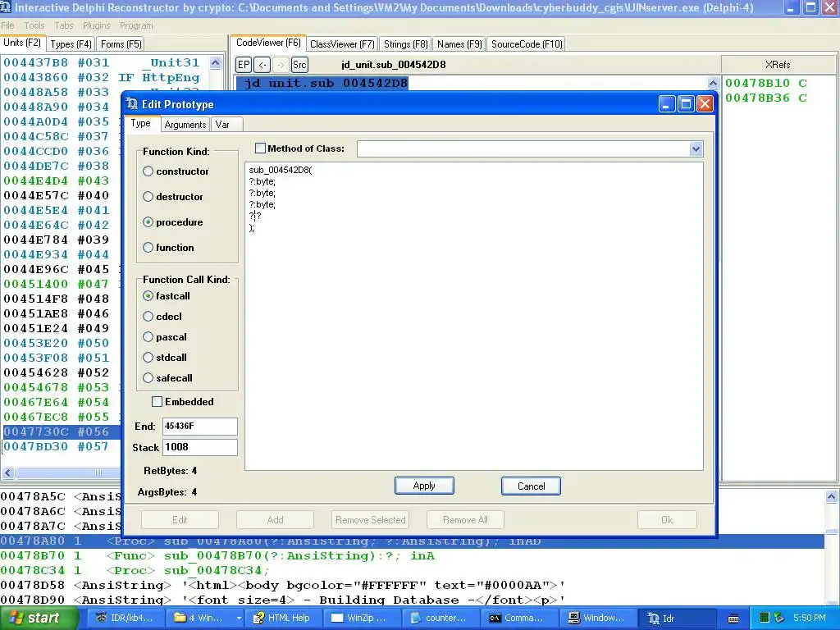Click the EP entry point button
Viewport: 840px width, 630px height.
click(x=244, y=65)
